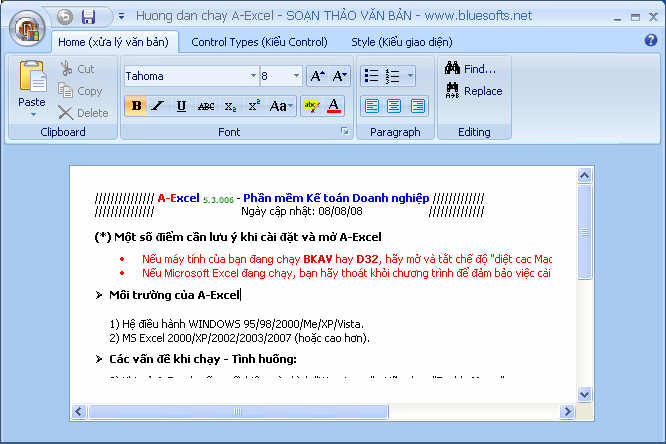Open Control Types (Kiểu Control) tab
Screen dimensions: 666x444
259,42
